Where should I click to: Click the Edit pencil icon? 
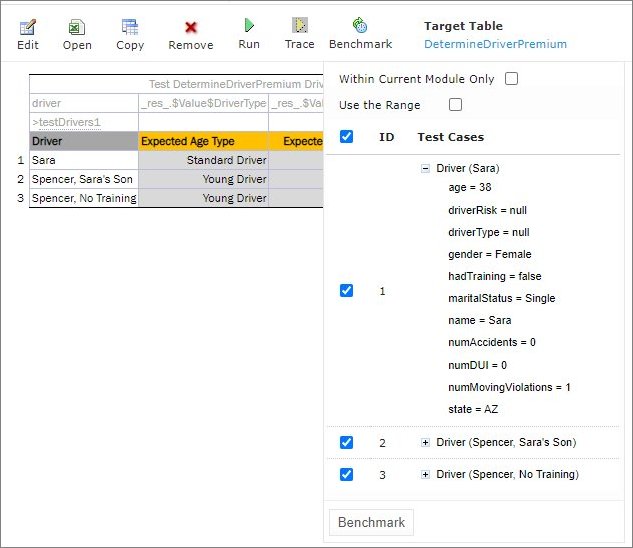(28, 27)
